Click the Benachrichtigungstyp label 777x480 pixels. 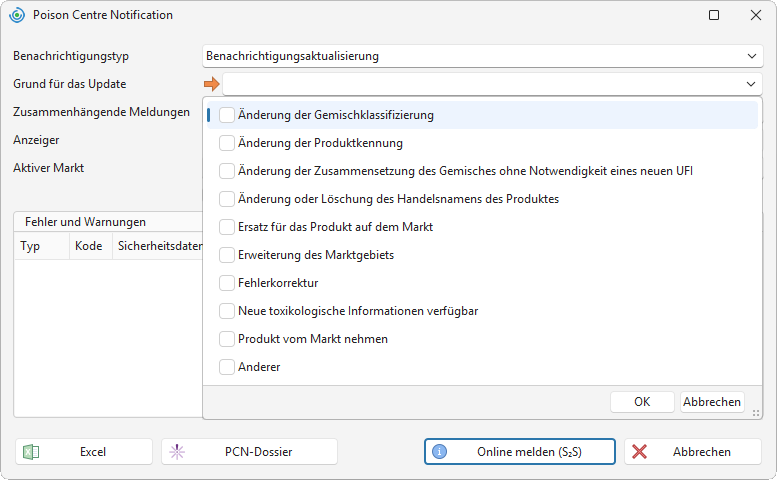(x=71, y=56)
